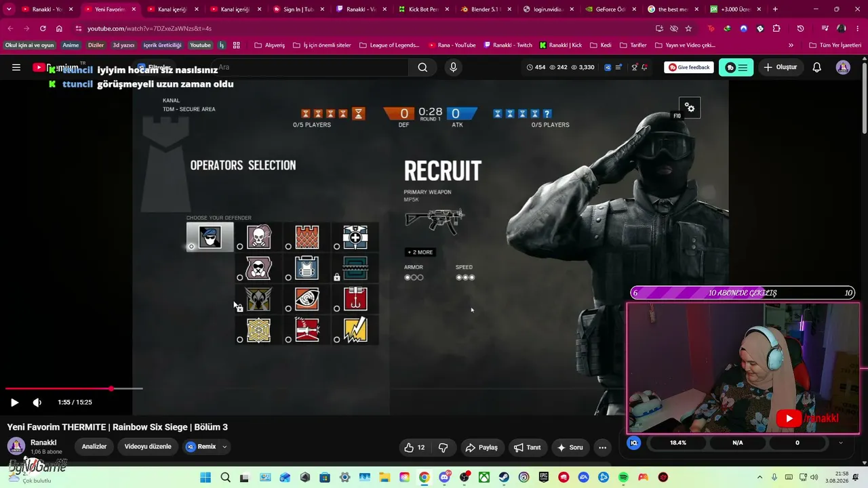Open Xbox app from the taskbar
This screenshot has width=868, height=488.
coord(484,477)
